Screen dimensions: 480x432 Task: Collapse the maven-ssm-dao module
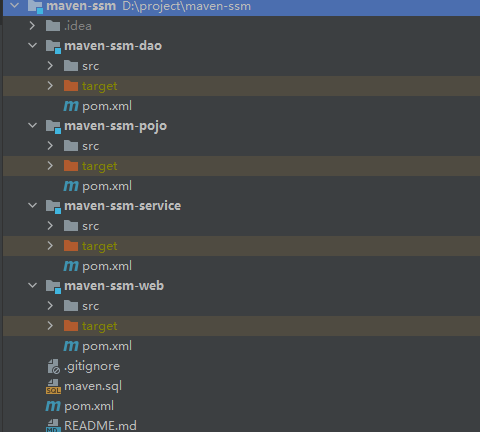pyautogui.click(x=33, y=45)
